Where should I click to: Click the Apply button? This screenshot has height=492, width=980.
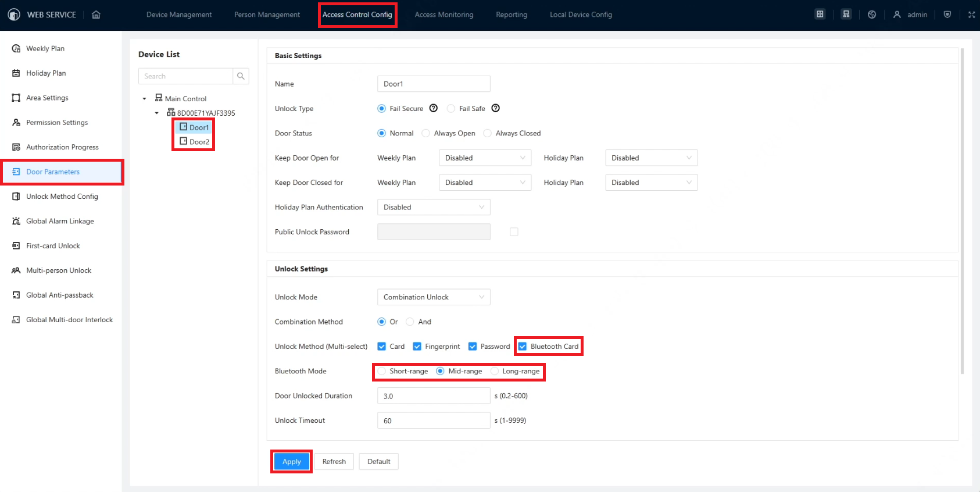click(x=291, y=462)
